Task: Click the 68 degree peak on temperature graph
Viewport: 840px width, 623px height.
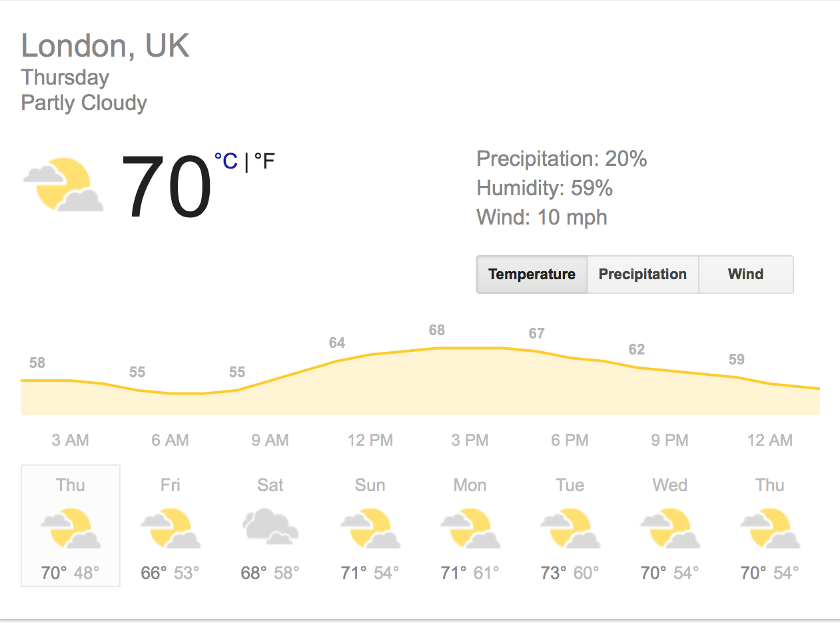Action: (437, 330)
